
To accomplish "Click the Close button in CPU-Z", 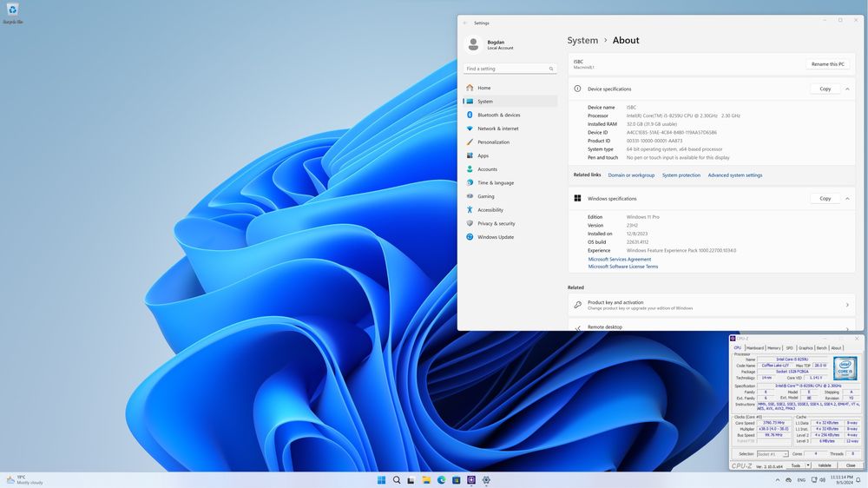I will [x=851, y=465].
